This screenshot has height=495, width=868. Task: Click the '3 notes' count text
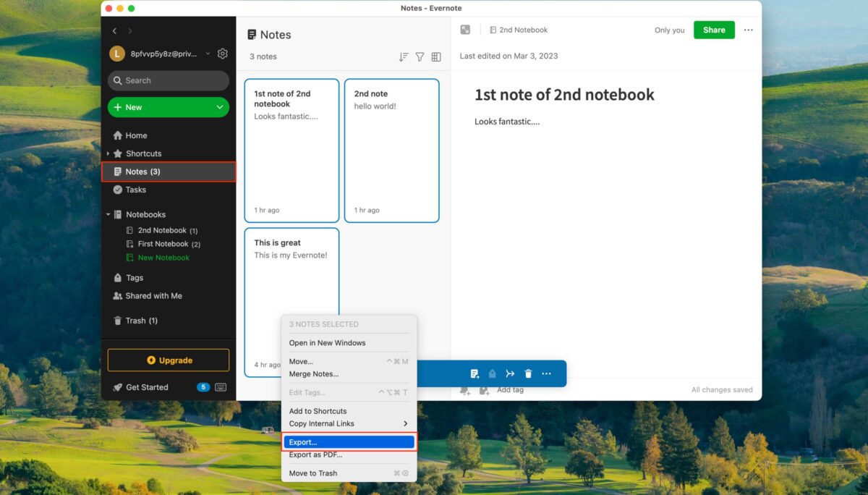263,56
